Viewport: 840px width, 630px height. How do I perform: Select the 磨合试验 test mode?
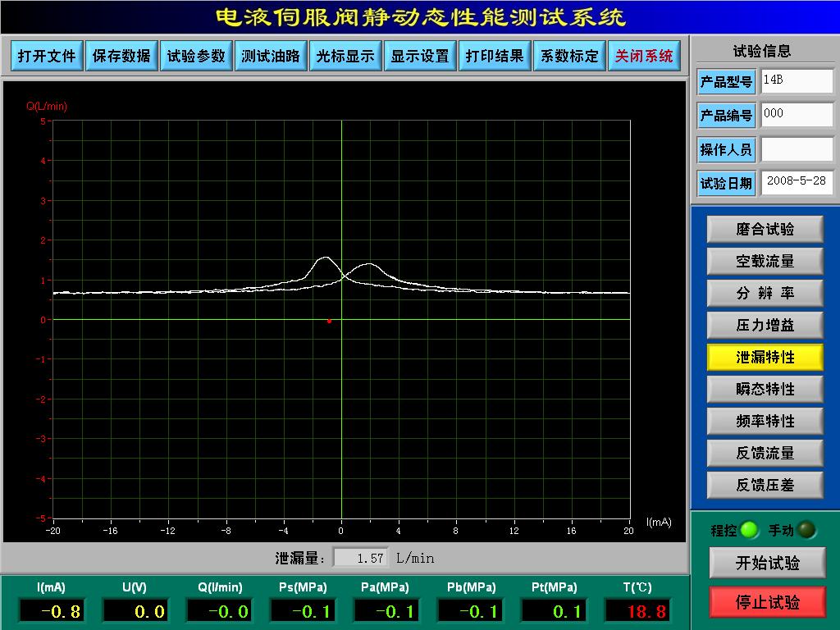(x=765, y=230)
